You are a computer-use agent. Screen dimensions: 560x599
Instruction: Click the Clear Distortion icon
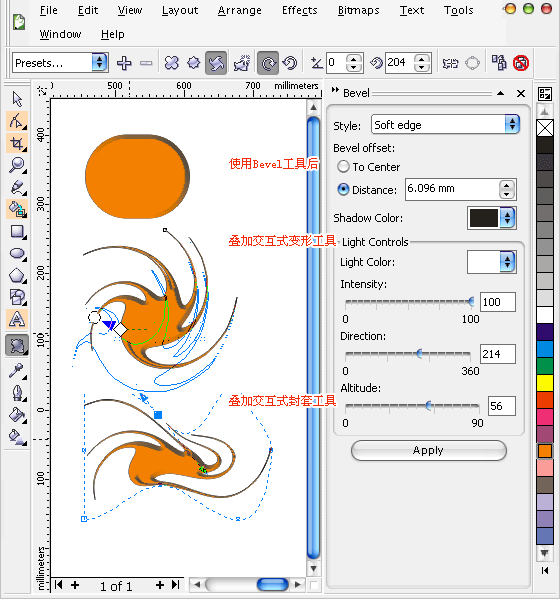point(521,63)
